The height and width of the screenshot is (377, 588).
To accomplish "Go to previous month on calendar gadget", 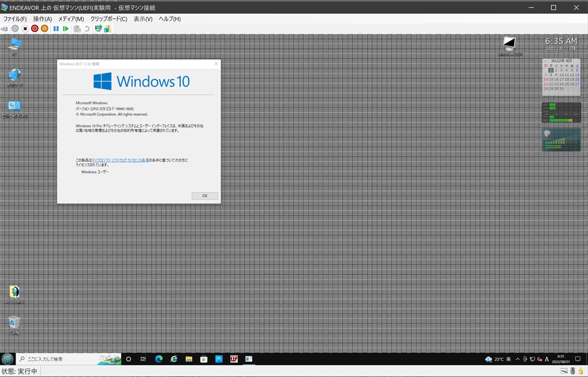I will (x=546, y=61).
